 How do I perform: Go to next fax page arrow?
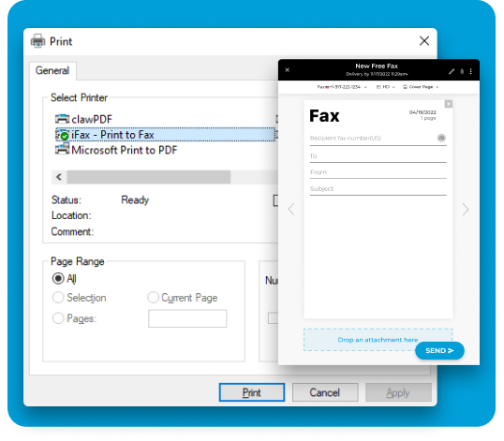[466, 209]
